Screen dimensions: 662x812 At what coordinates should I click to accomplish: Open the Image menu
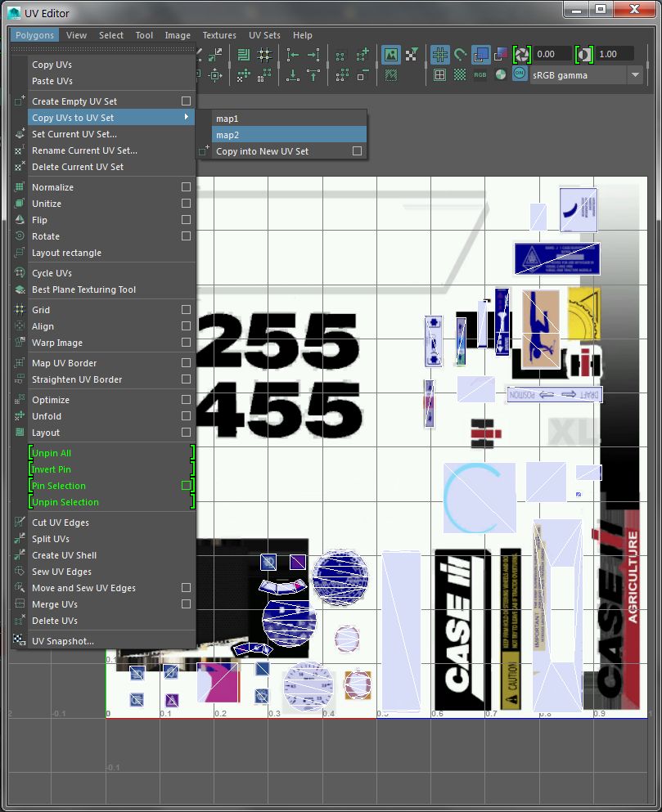pos(178,35)
